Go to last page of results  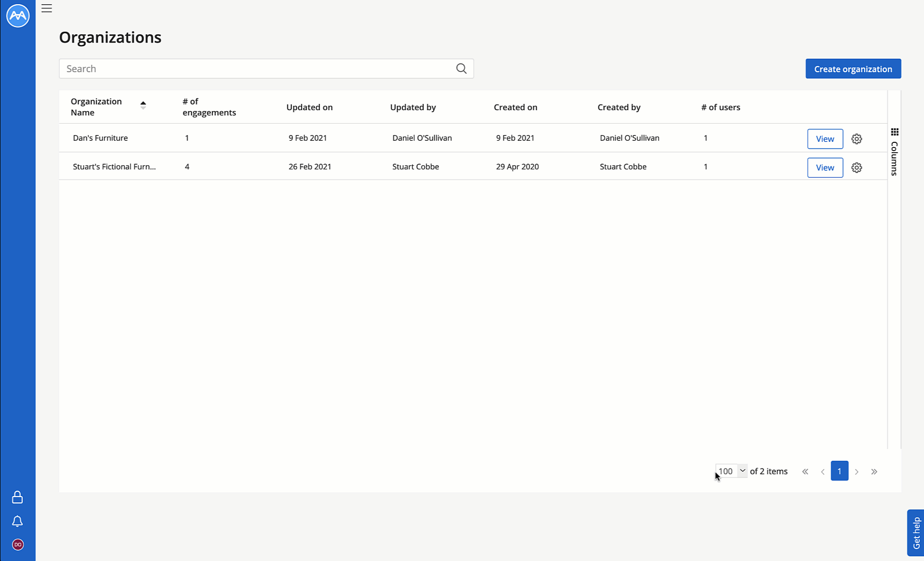tap(874, 472)
